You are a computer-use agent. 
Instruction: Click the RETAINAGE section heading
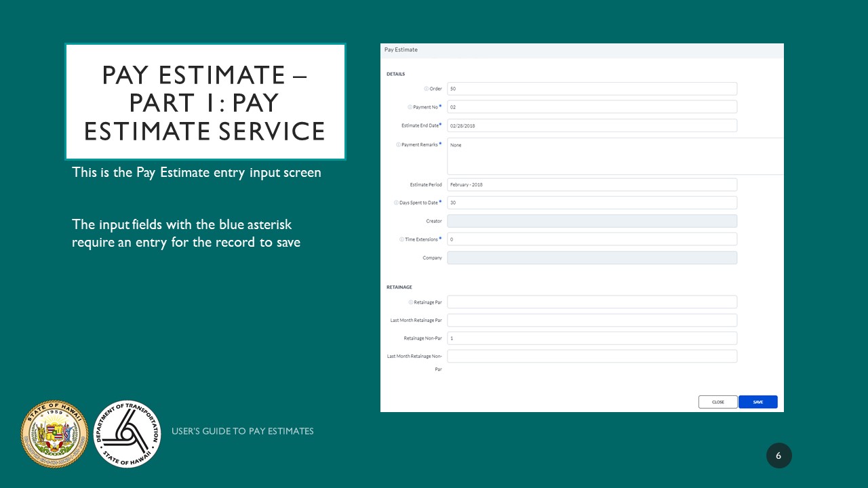pos(399,287)
